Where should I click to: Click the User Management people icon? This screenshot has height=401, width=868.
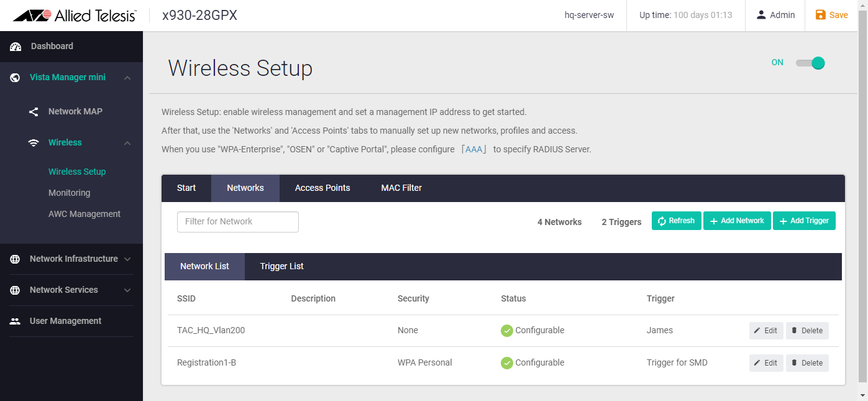(x=16, y=321)
